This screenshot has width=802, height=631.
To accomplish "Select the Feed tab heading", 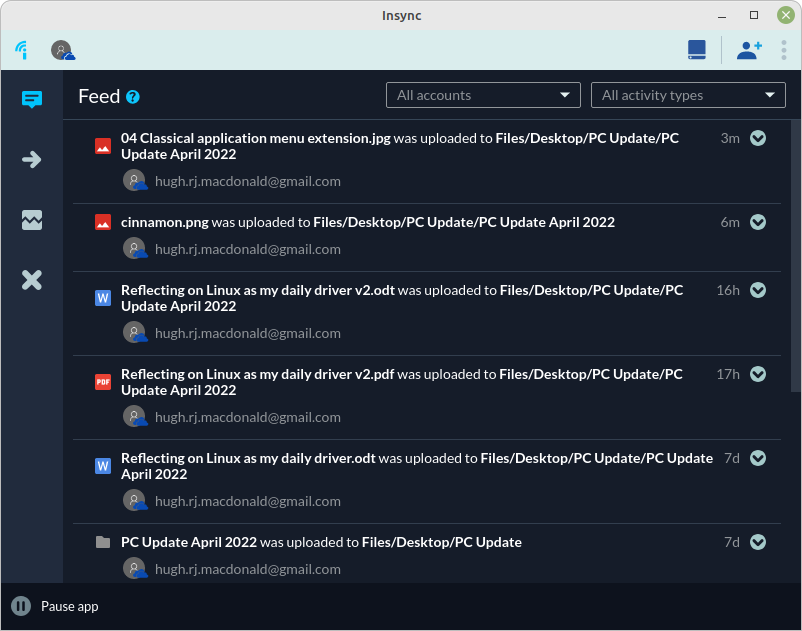I will (97, 96).
